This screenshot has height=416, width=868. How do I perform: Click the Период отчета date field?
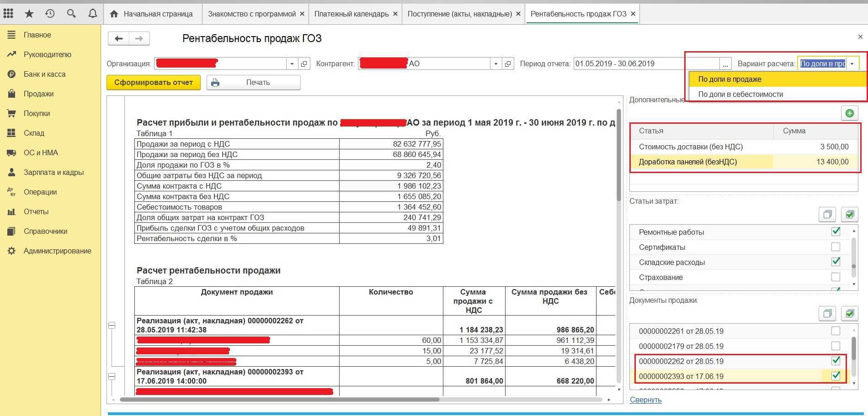(x=646, y=64)
